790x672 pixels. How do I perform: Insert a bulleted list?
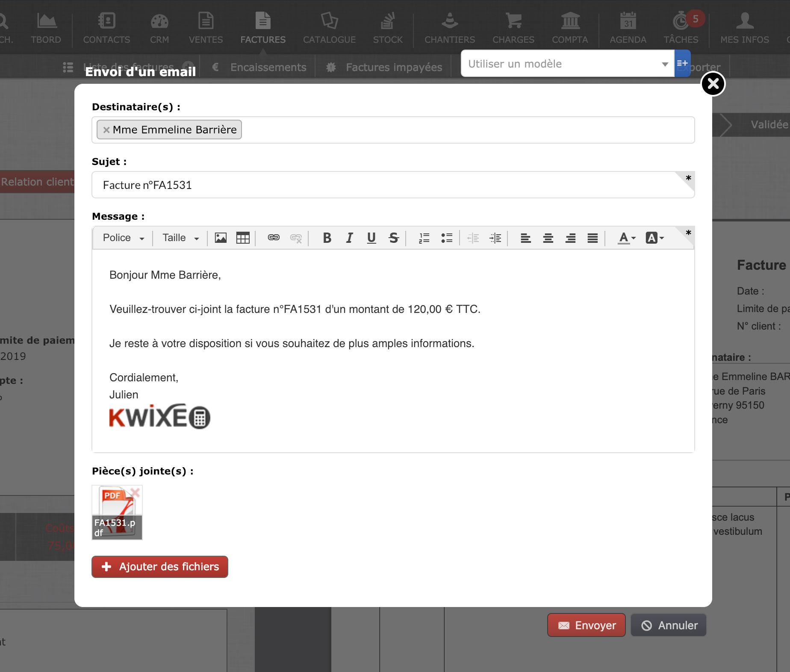tap(447, 238)
